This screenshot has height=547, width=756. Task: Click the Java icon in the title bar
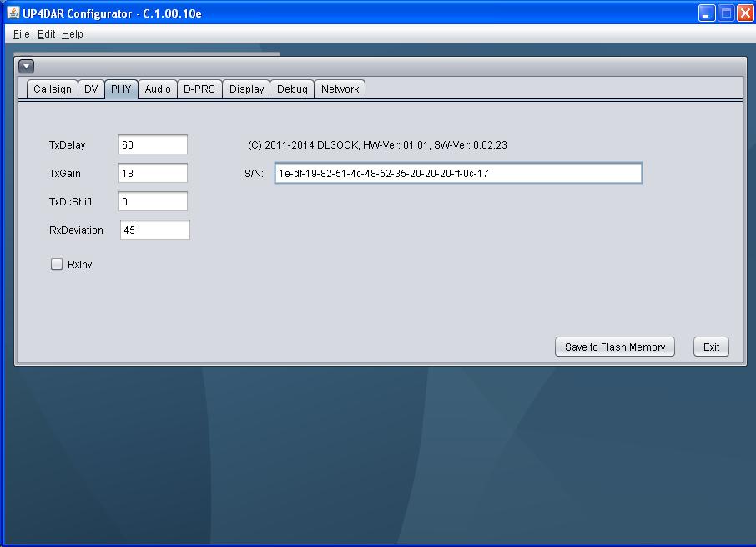click(x=13, y=13)
